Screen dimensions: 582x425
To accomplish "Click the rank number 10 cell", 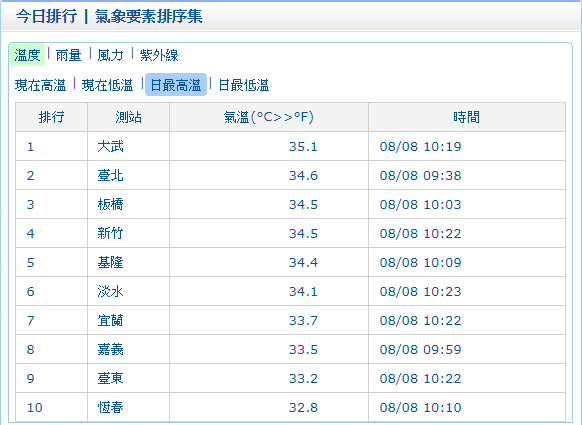I will point(52,407).
